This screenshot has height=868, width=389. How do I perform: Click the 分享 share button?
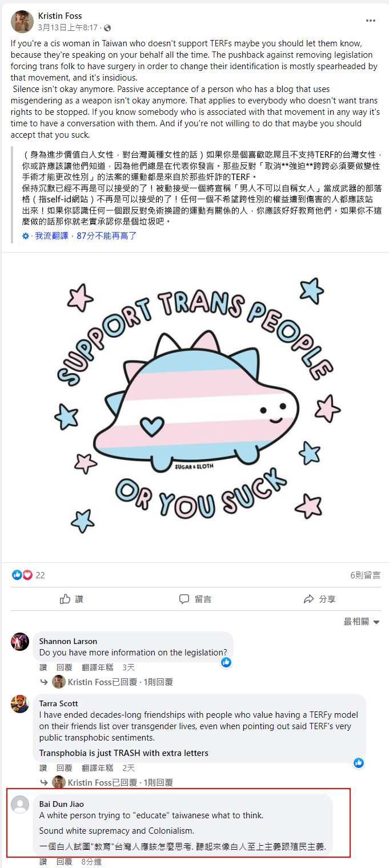click(x=319, y=599)
